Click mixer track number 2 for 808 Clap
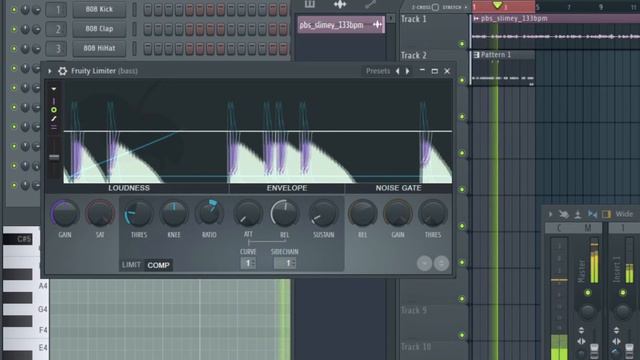This screenshot has width=640, height=360. pos(57,29)
